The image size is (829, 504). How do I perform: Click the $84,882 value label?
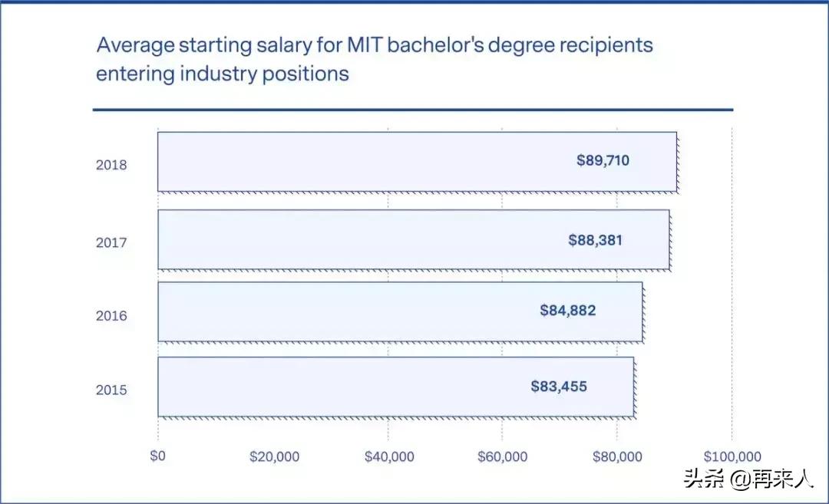(x=567, y=311)
